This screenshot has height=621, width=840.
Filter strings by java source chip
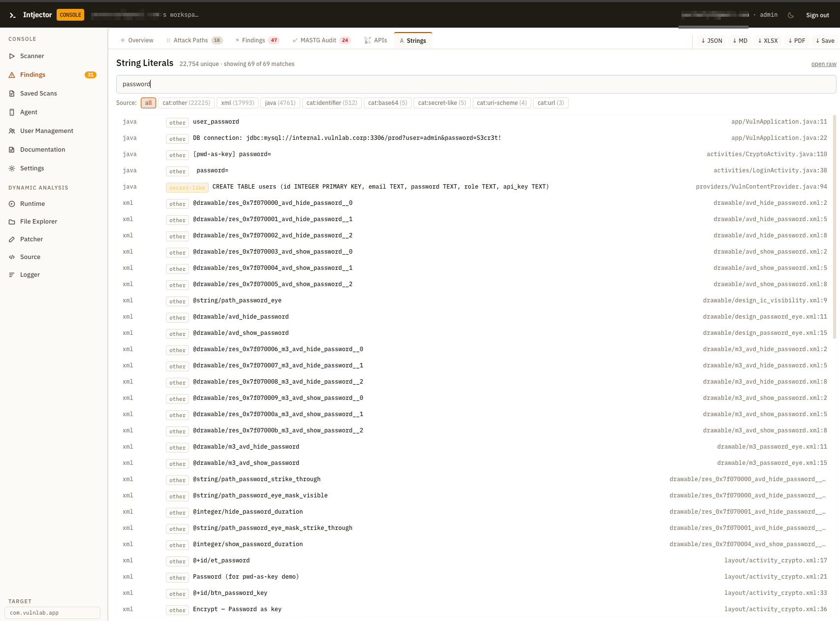point(280,103)
